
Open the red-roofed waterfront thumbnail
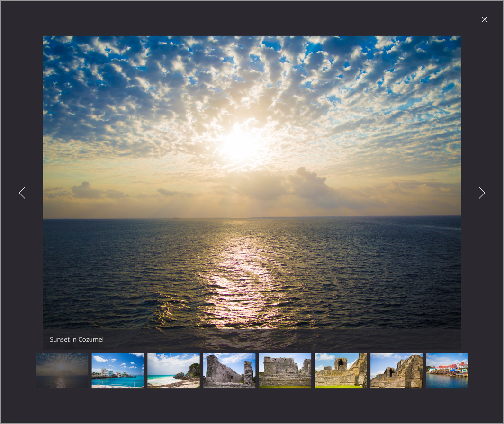coord(447,371)
